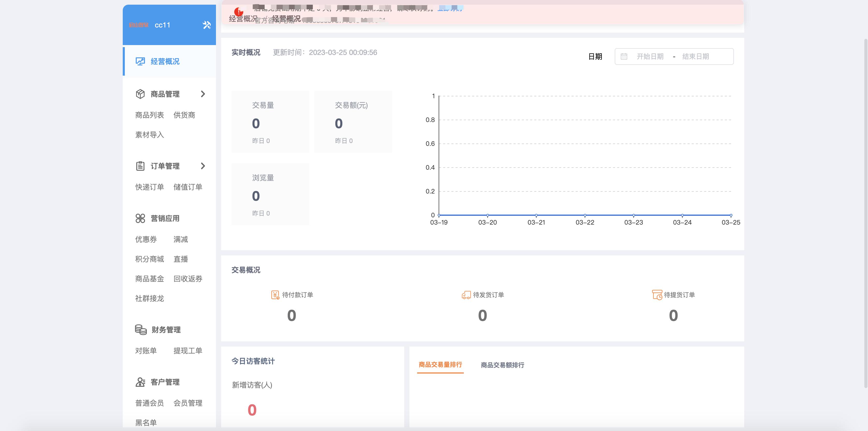Switch to the 商品交易额排行 tab
The width and height of the screenshot is (868, 431).
(502, 365)
